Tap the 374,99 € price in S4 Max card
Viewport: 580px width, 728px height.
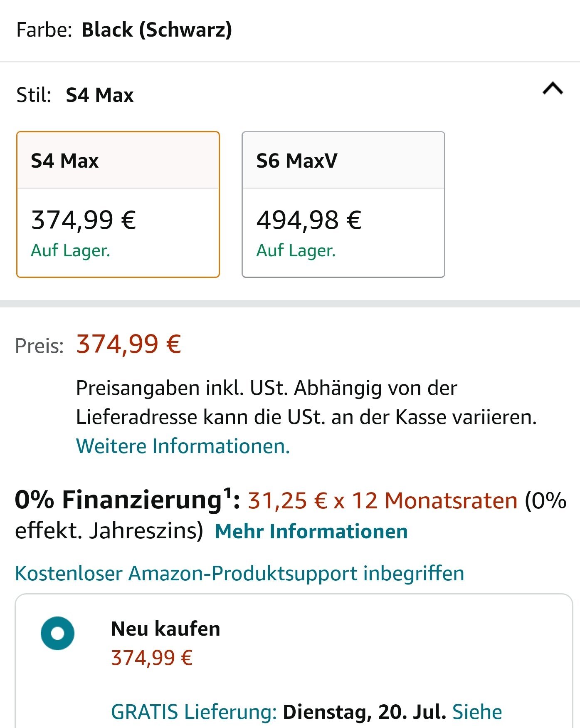pyautogui.click(x=84, y=220)
